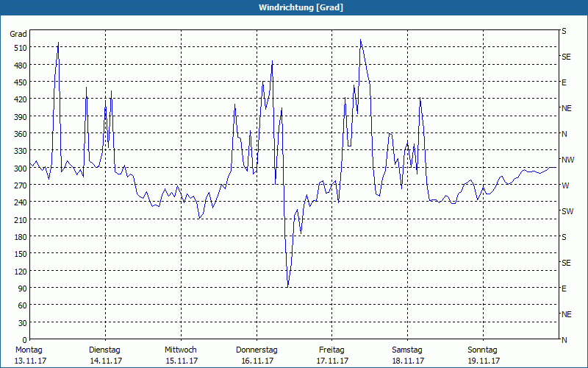Select the 90 left axis label
Image resolution: width=588 pixels, height=368 pixels.
(x=23, y=289)
